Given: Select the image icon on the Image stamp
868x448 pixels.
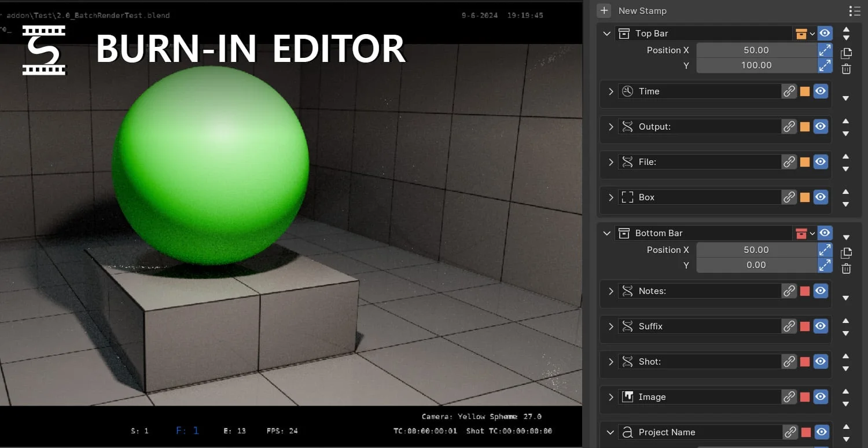Looking at the screenshot, I should tap(627, 396).
